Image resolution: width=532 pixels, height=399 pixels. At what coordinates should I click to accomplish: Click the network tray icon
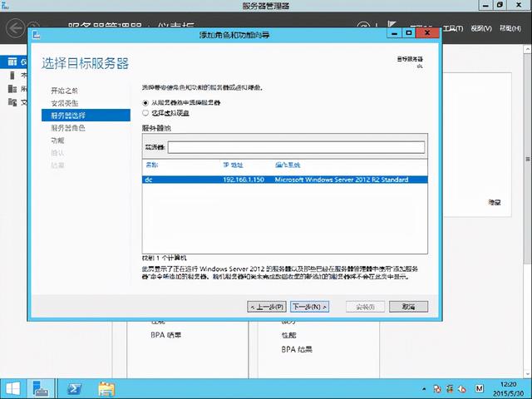point(450,389)
